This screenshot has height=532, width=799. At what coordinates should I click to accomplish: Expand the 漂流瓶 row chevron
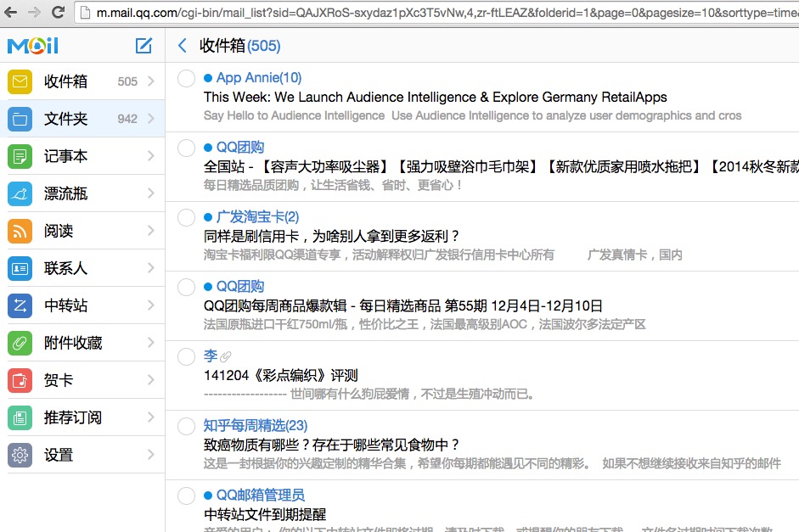click(x=151, y=193)
